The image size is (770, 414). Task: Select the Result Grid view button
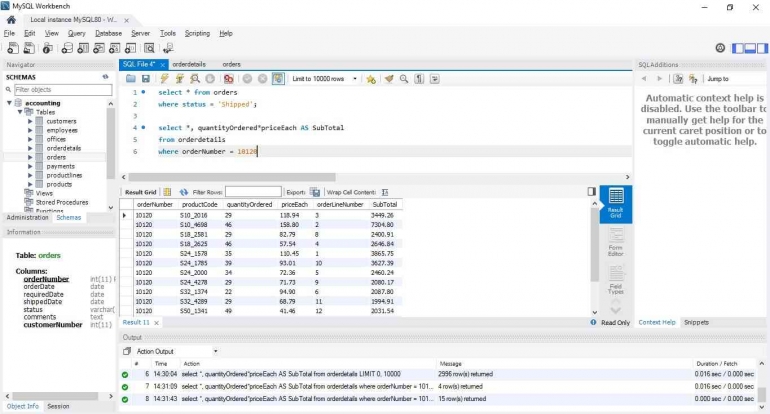tap(616, 204)
